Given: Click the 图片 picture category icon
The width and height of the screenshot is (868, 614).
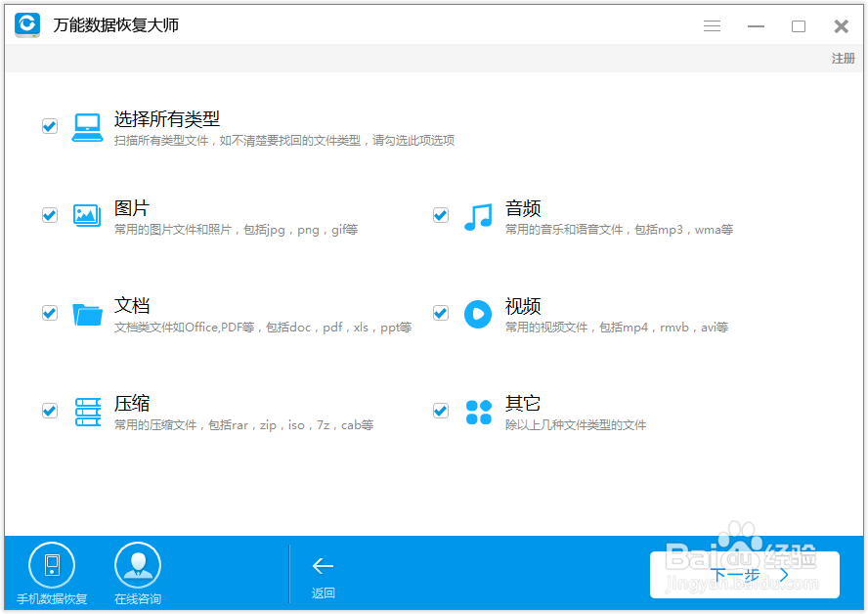Looking at the screenshot, I should (x=87, y=215).
